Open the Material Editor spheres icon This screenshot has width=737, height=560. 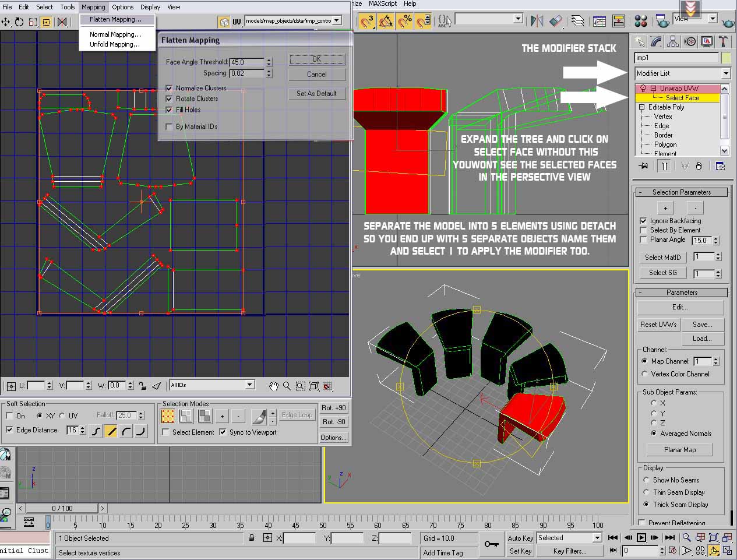[x=641, y=22]
